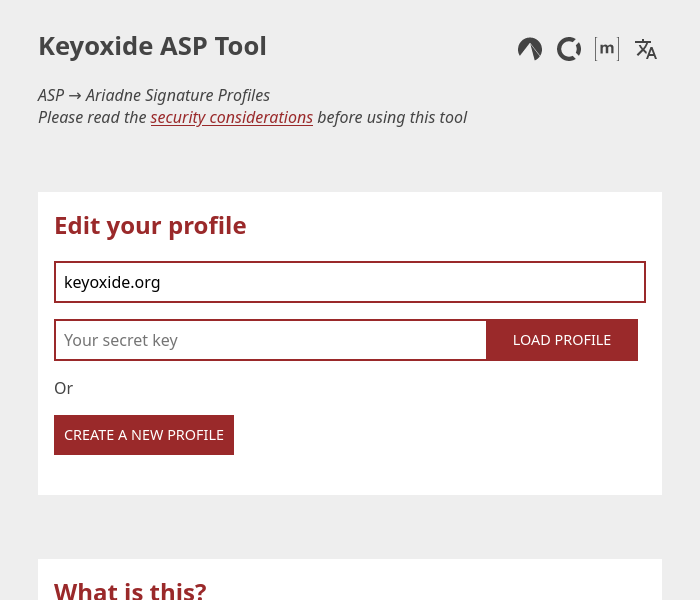Click the Edit your profile heading
700x600 pixels.
150,225
